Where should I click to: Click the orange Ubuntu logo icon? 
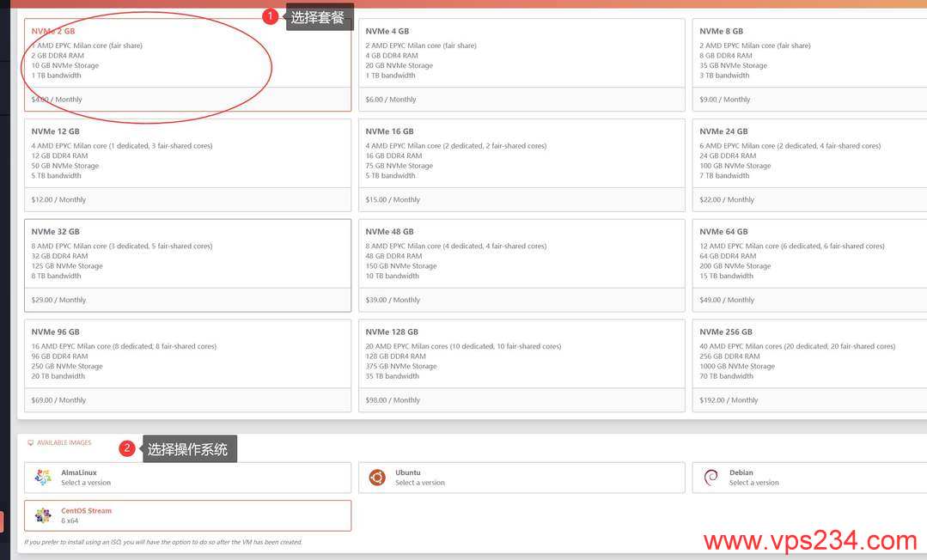(377, 478)
